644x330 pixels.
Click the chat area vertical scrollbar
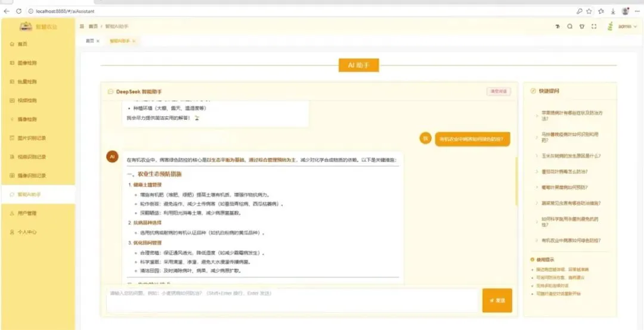pyautogui.click(x=516, y=181)
